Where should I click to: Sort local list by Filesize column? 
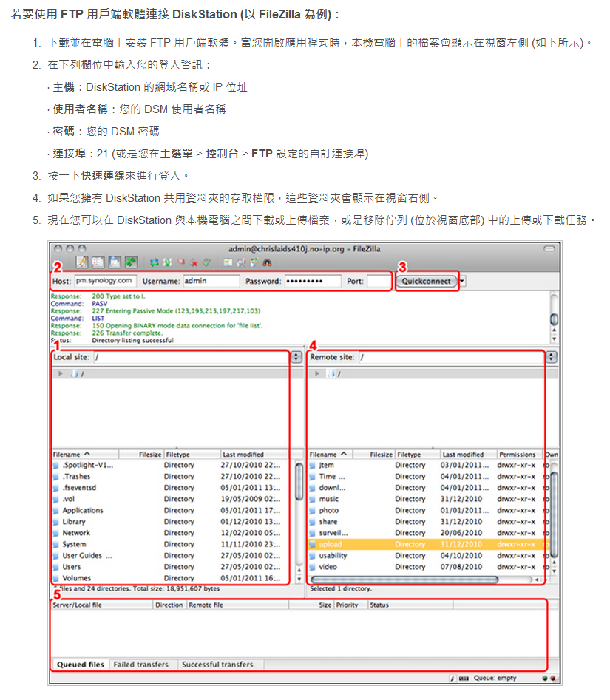141,455
